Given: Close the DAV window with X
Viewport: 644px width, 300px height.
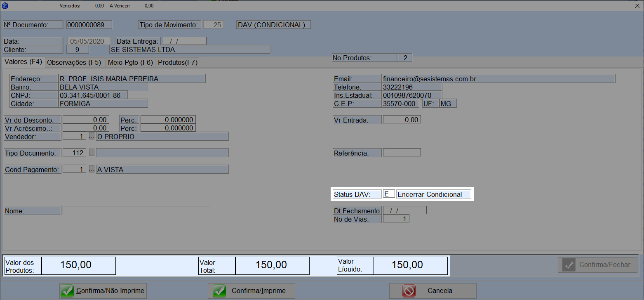Looking at the screenshot, I should pyautogui.click(x=638, y=6).
